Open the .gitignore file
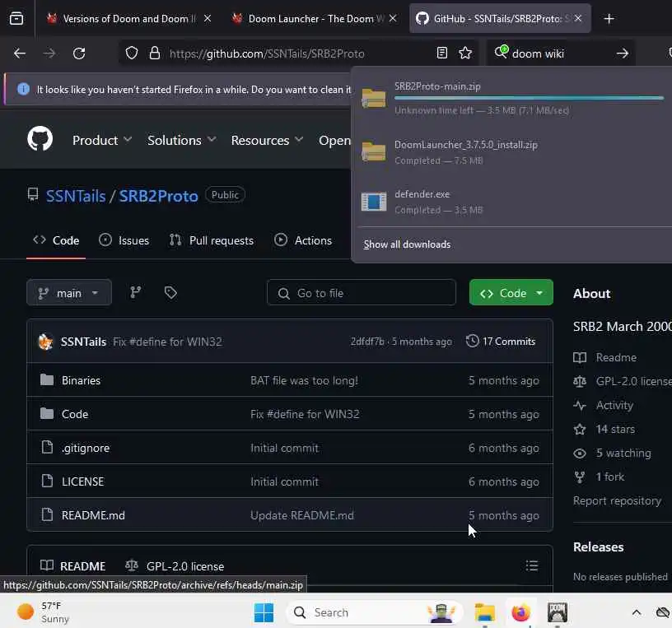 86,448
